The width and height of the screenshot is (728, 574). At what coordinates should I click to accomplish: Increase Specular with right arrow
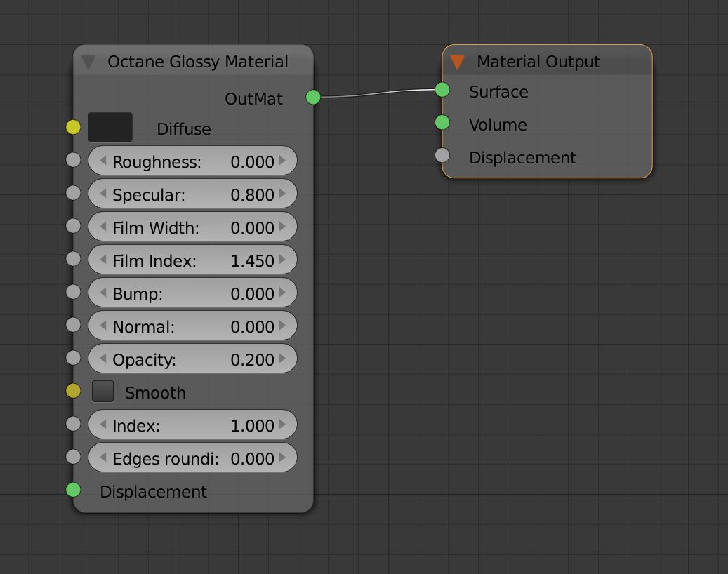(x=282, y=194)
